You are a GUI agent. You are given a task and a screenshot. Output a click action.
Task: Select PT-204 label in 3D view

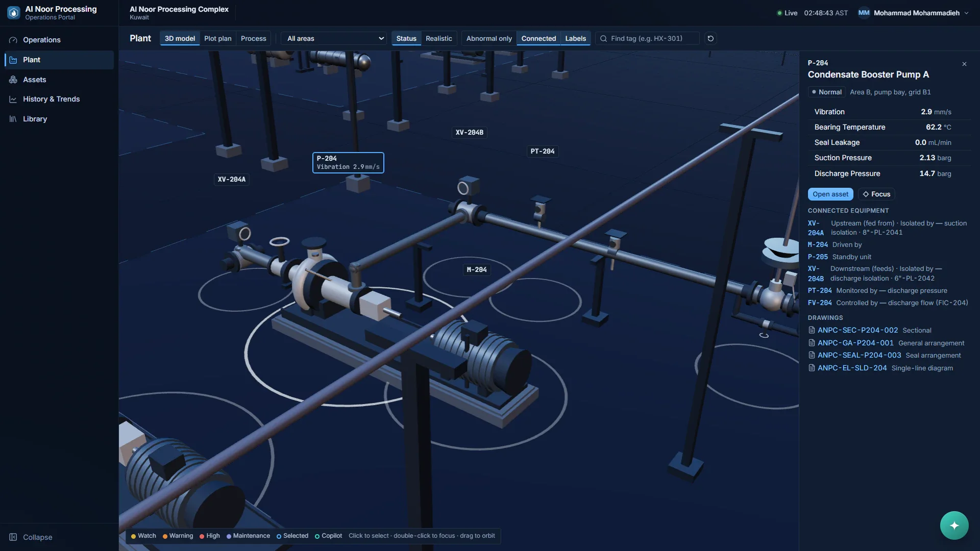[543, 152]
